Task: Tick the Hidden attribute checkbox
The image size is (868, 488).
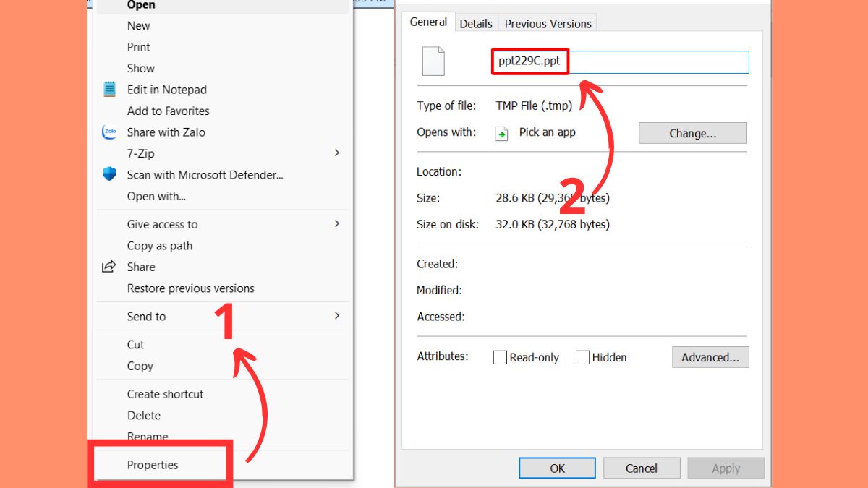Action: (x=582, y=357)
